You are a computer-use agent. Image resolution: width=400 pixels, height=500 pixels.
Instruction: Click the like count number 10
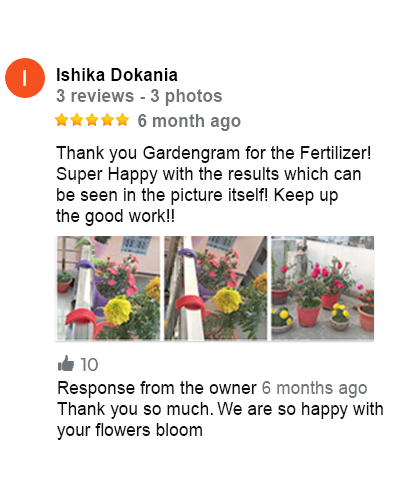(89, 364)
